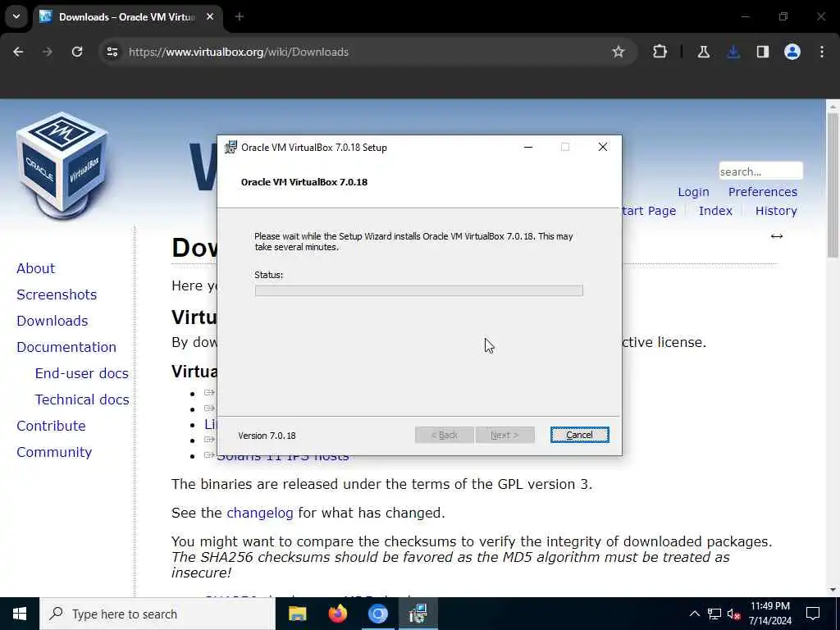Open the browser extensions puzzle icon
840x630 pixels.
(x=660, y=52)
